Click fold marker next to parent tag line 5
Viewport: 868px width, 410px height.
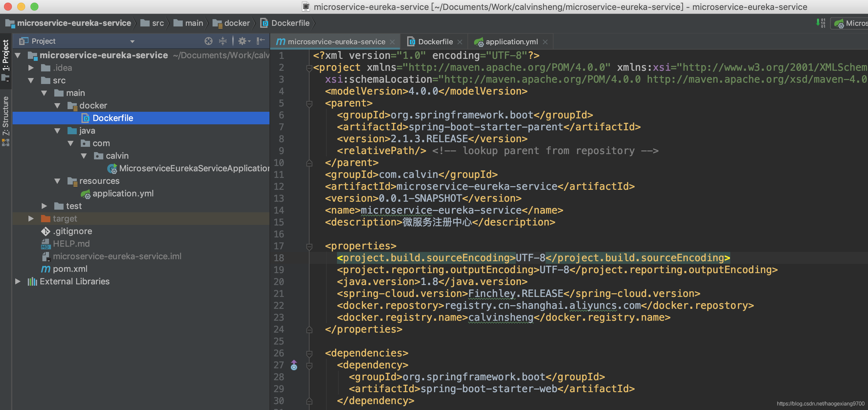pyautogui.click(x=309, y=103)
